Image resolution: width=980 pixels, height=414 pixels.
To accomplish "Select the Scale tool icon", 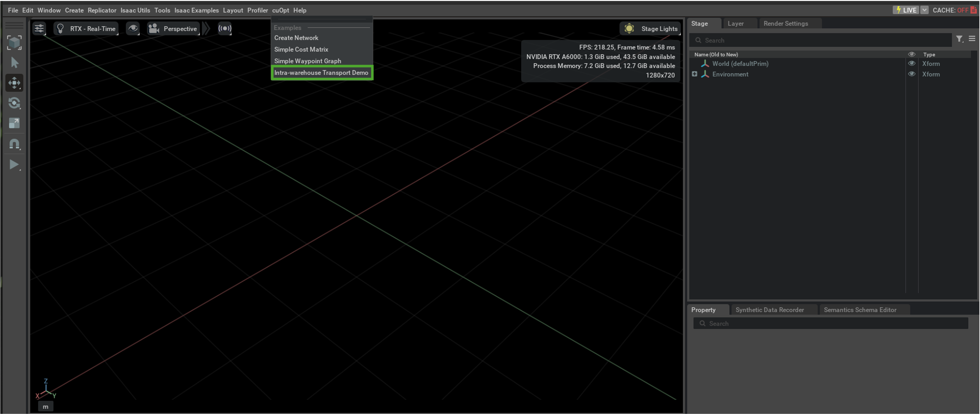I will point(14,123).
